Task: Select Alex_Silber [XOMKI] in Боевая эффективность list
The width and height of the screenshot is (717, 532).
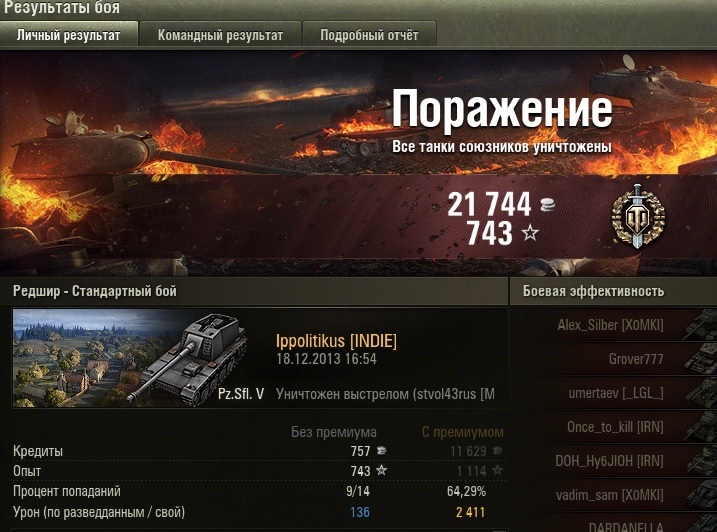Action: click(x=610, y=325)
